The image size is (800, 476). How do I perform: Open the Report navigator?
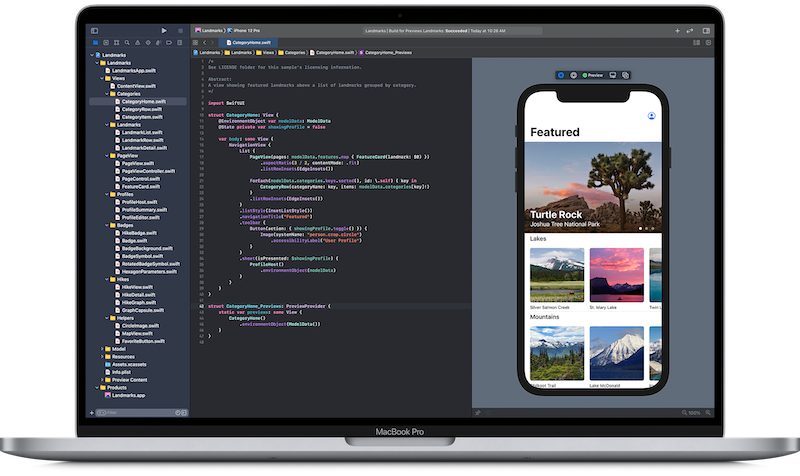click(180, 43)
